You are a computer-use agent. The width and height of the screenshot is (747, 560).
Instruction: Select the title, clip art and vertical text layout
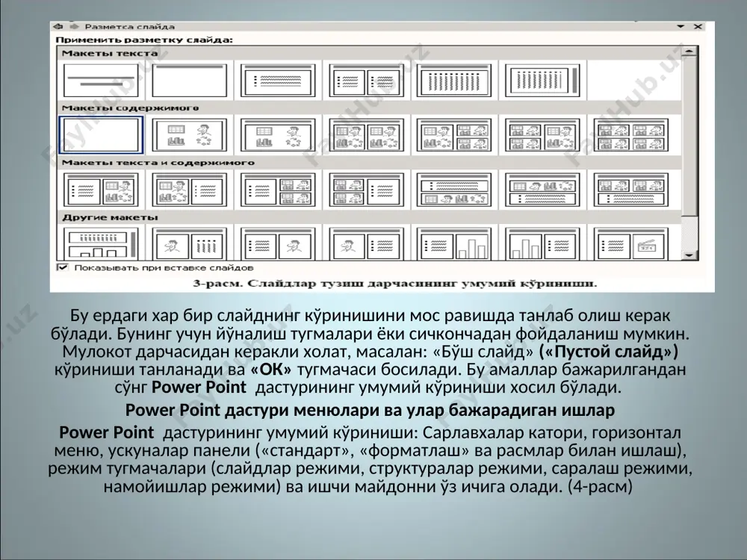tap(189, 244)
